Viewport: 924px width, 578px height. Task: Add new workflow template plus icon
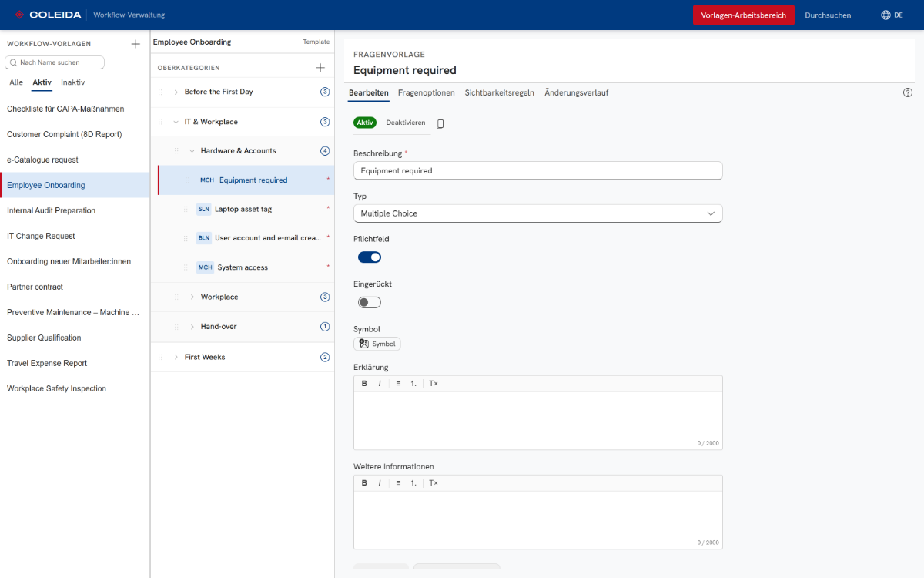pyautogui.click(x=136, y=44)
